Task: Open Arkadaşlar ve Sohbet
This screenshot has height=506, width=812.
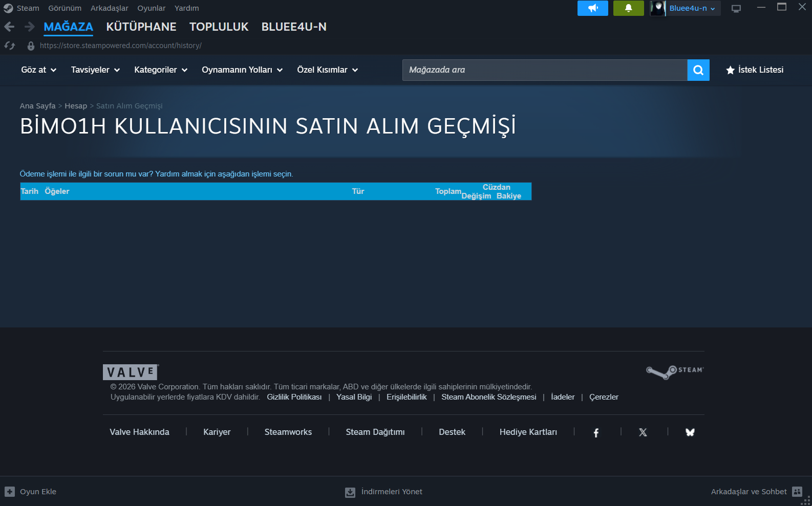Action: (x=757, y=492)
